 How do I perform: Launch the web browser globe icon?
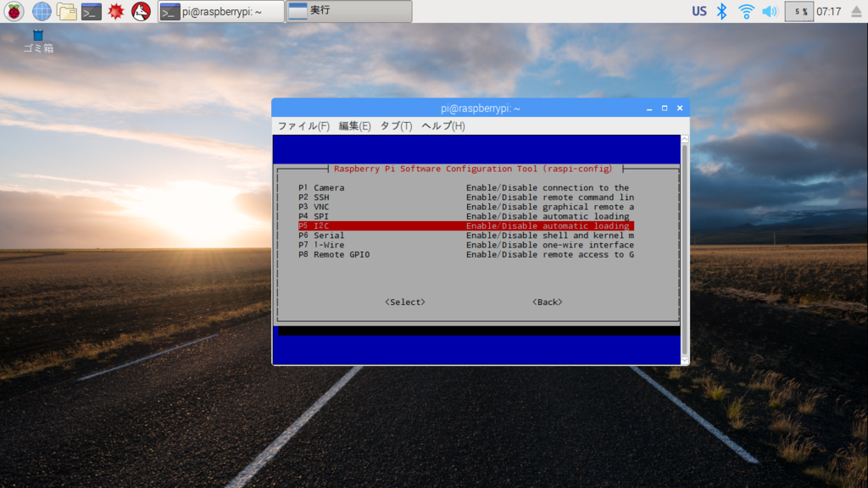[x=42, y=11]
